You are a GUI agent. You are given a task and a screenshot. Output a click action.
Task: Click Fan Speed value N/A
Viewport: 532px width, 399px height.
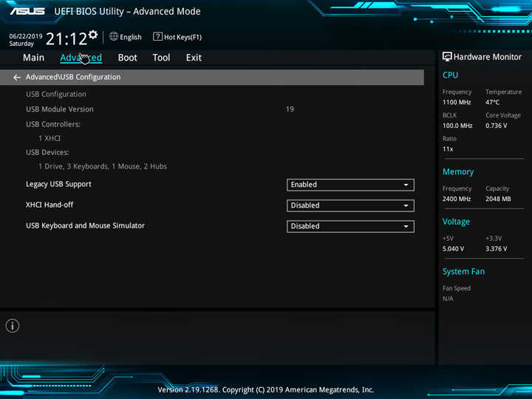tap(448, 299)
